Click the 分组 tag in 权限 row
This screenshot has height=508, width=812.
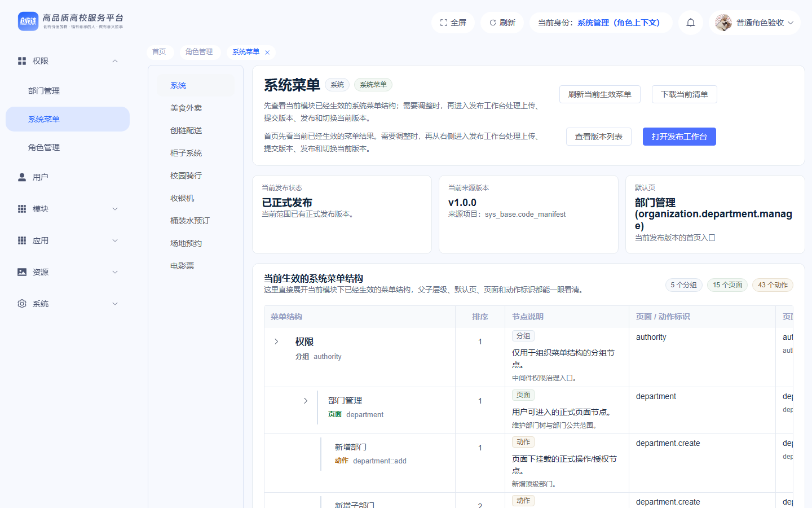tap(523, 336)
